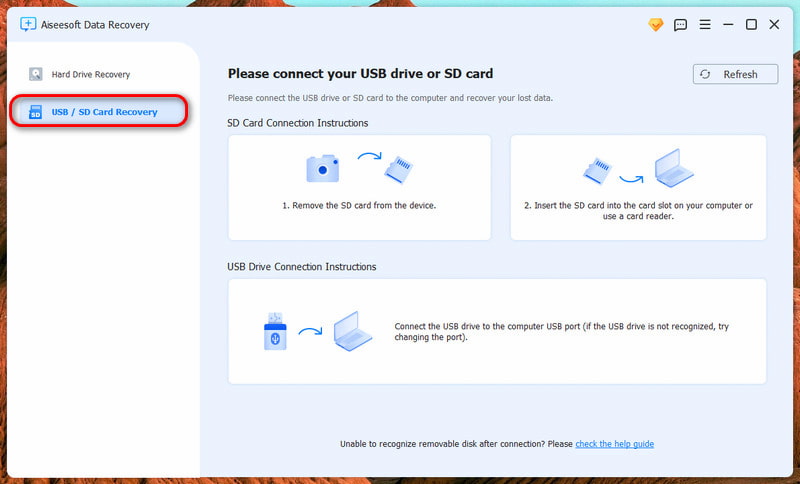800x484 pixels.
Task: Click the camera icon in step 1
Action: click(322, 168)
